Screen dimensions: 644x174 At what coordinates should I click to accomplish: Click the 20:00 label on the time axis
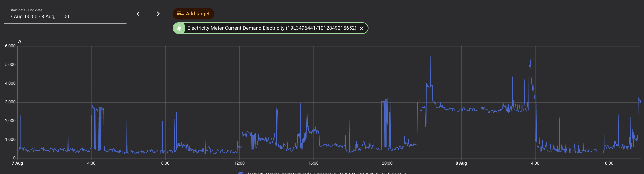(x=387, y=163)
